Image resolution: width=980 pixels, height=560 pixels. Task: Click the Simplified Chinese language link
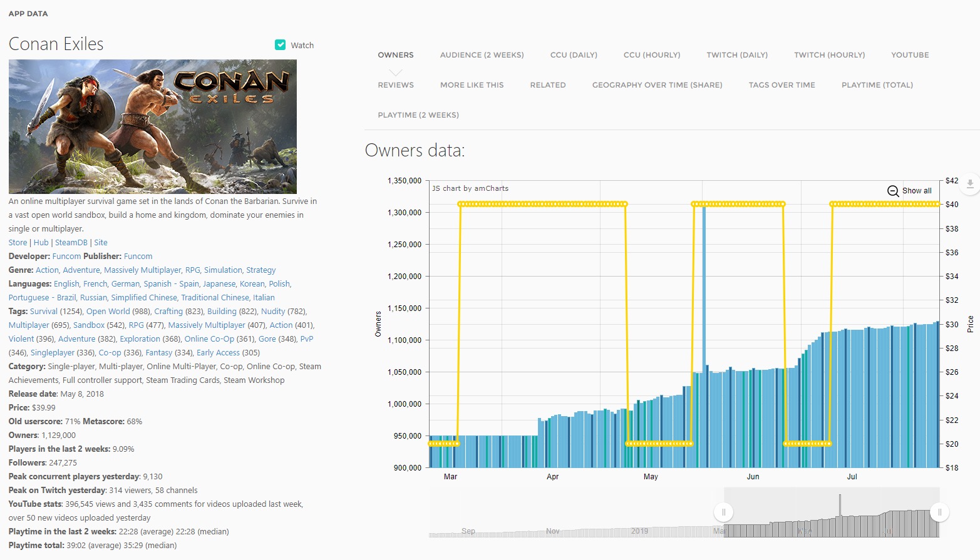144,298
